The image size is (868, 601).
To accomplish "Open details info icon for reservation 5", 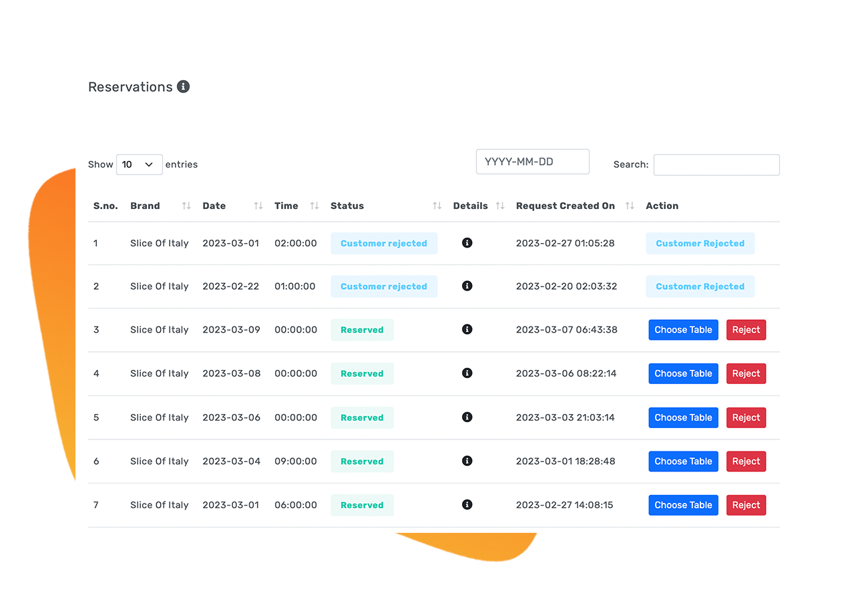I will click(467, 417).
